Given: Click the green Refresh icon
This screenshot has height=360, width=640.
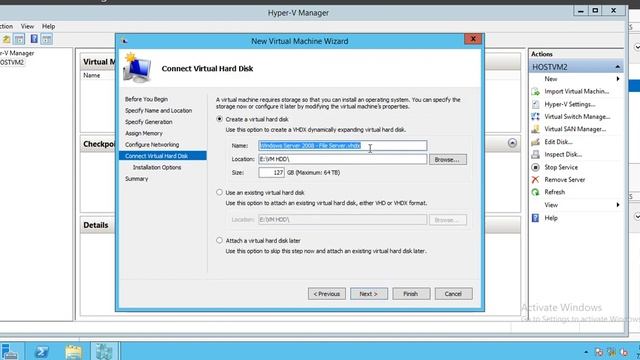Looking at the screenshot, I should 536,192.
